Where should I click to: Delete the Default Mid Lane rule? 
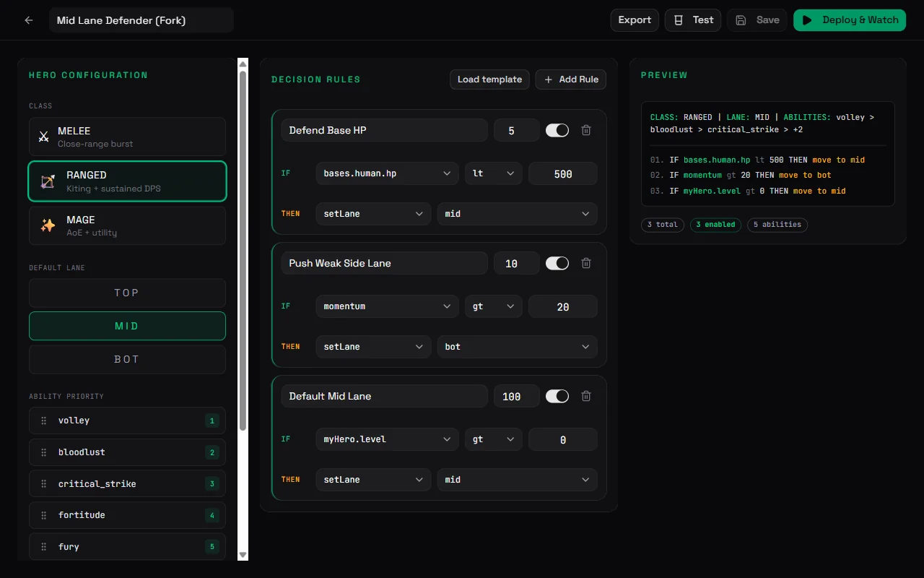(586, 396)
